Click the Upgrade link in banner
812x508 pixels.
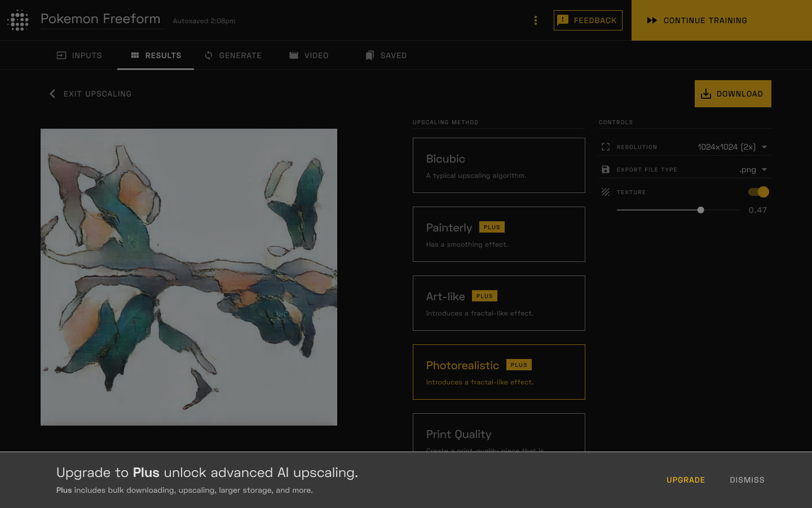pos(686,480)
